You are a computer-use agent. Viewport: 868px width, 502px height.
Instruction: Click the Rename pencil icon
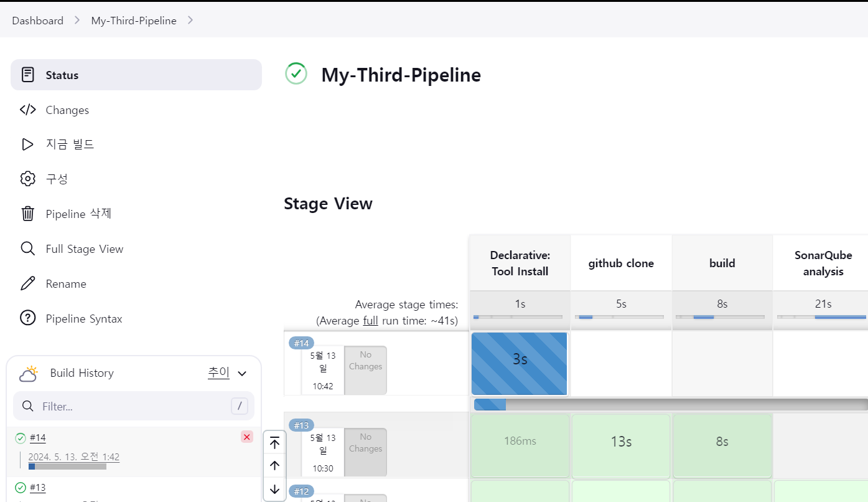click(27, 284)
